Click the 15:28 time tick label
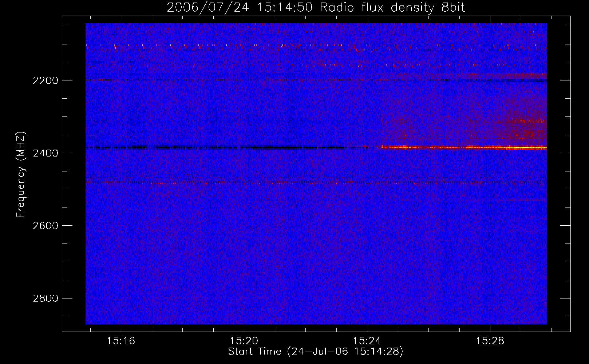 (x=490, y=341)
